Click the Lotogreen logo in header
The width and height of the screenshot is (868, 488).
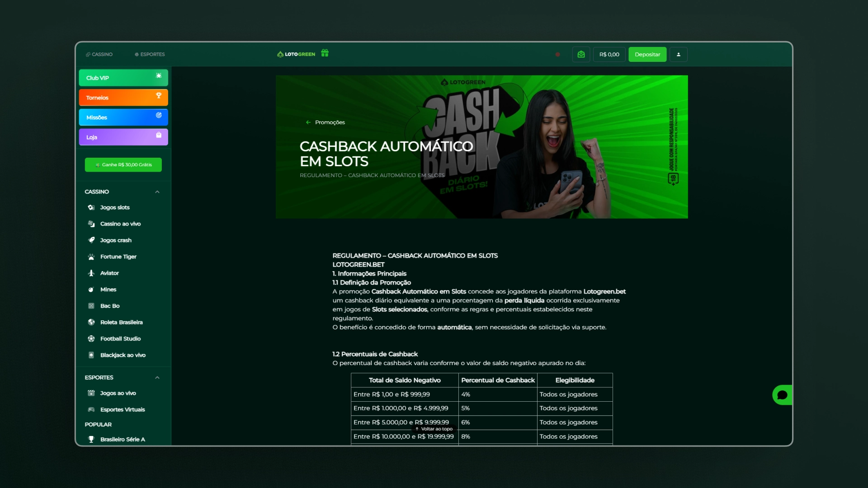click(x=296, y=54)
